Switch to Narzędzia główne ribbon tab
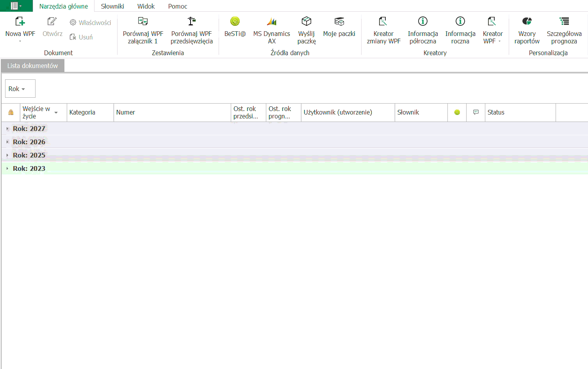Image resolution: width=588 pixels, height=369 pixels. pyautogui.click(x=64, y=6)
